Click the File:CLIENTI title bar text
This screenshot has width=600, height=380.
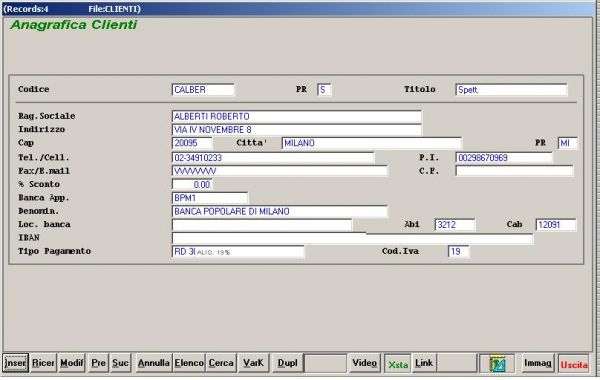coord(114,9)
